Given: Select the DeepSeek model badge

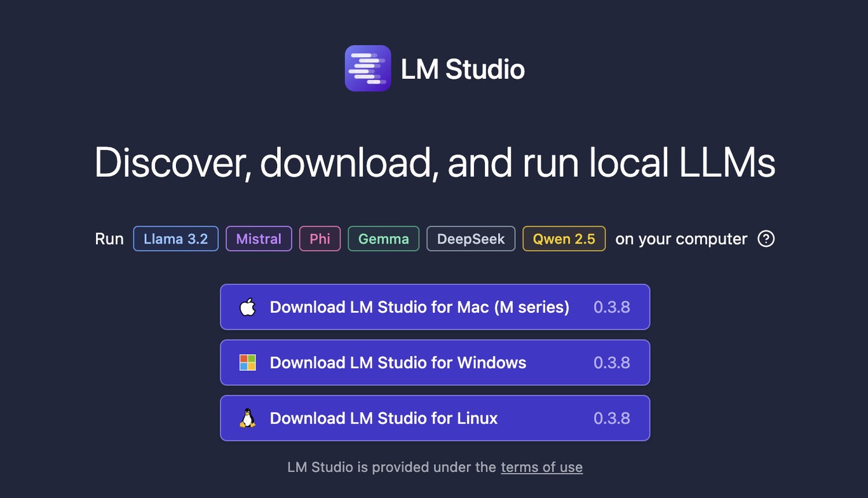Looking at the screenshot, I should [x=471, y=239].
